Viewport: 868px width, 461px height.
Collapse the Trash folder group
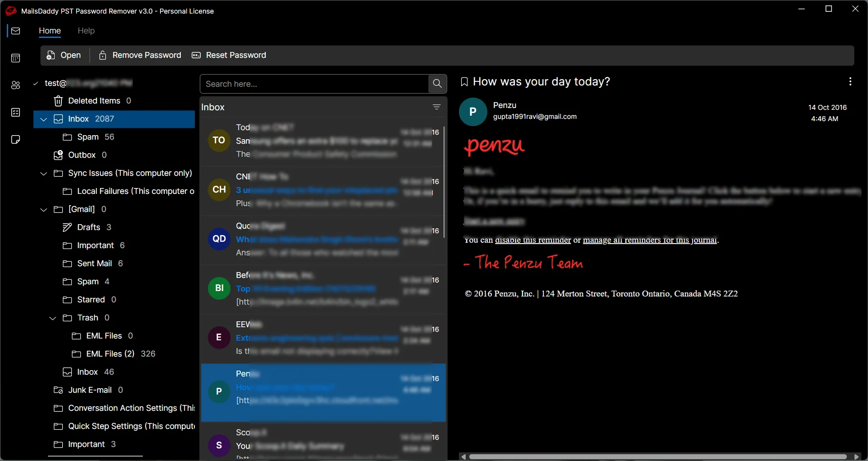[52, 318]
